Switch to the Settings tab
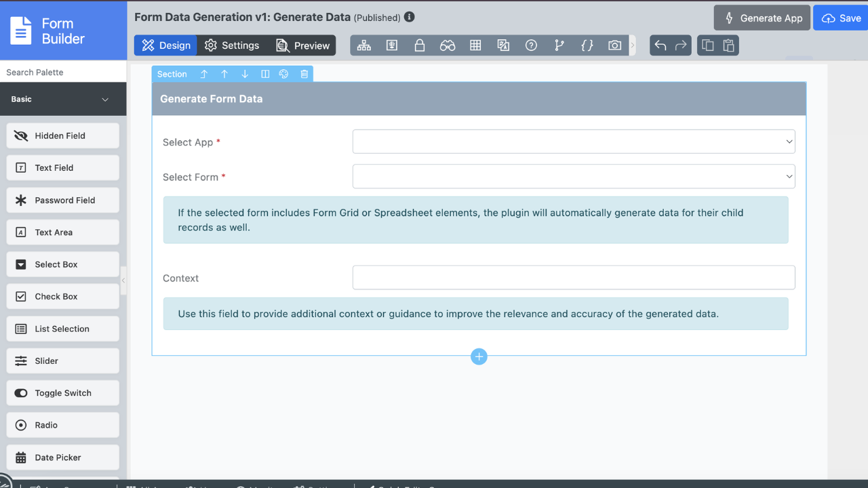 tap(232, 45)
